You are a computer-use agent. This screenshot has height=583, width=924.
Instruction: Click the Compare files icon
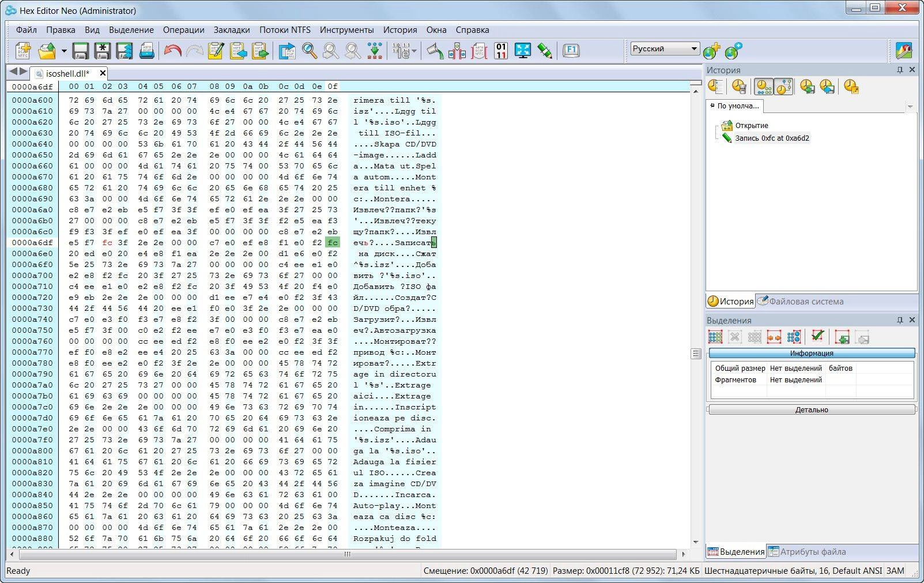pos(457,51)
